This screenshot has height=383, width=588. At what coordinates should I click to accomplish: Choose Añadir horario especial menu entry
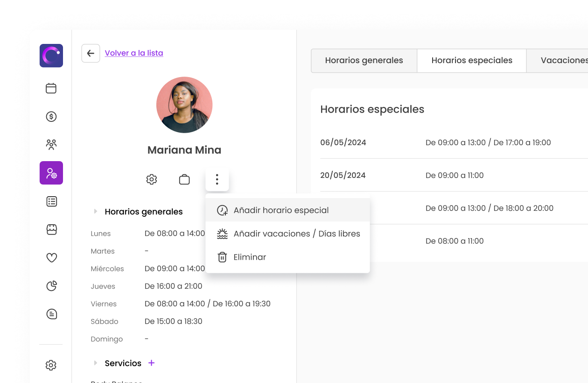coord(287,210)
